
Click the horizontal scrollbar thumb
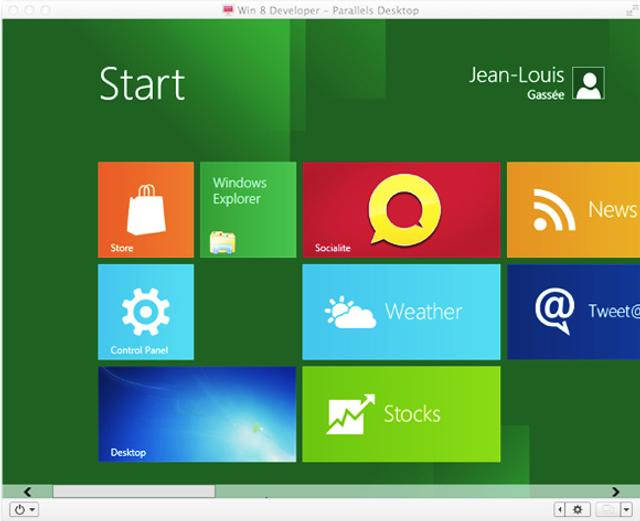tap(134, 492)
